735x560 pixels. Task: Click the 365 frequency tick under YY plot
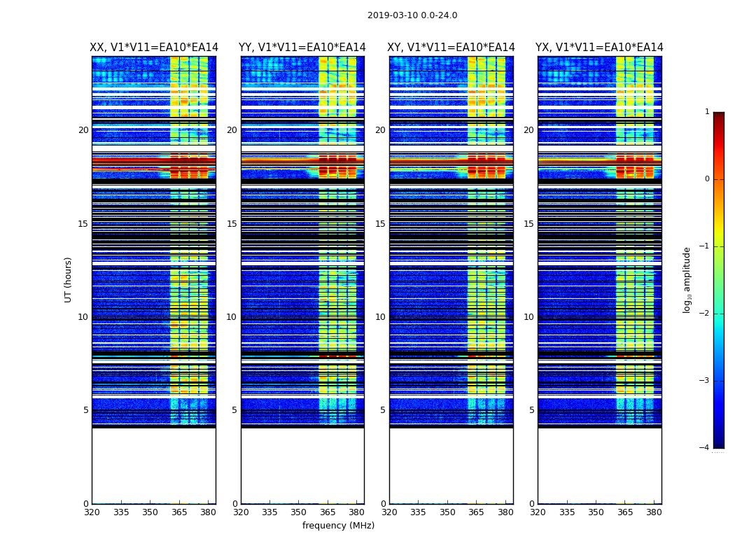[328, 512]
